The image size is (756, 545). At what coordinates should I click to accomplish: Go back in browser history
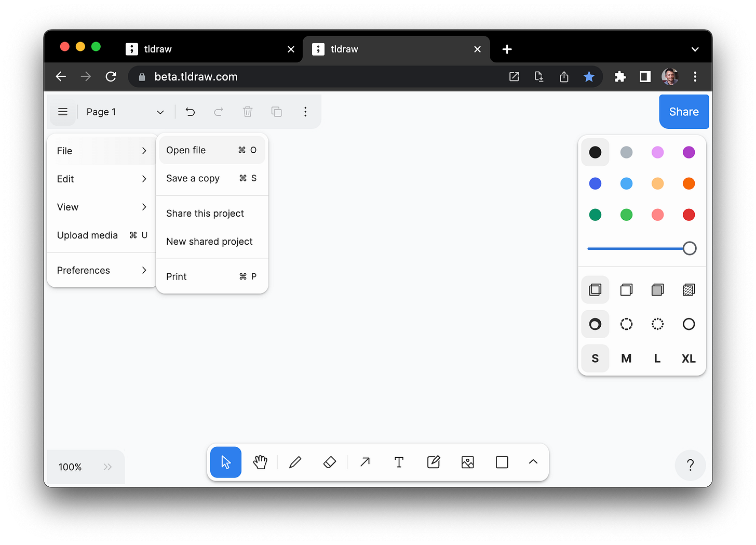(61, 77)
